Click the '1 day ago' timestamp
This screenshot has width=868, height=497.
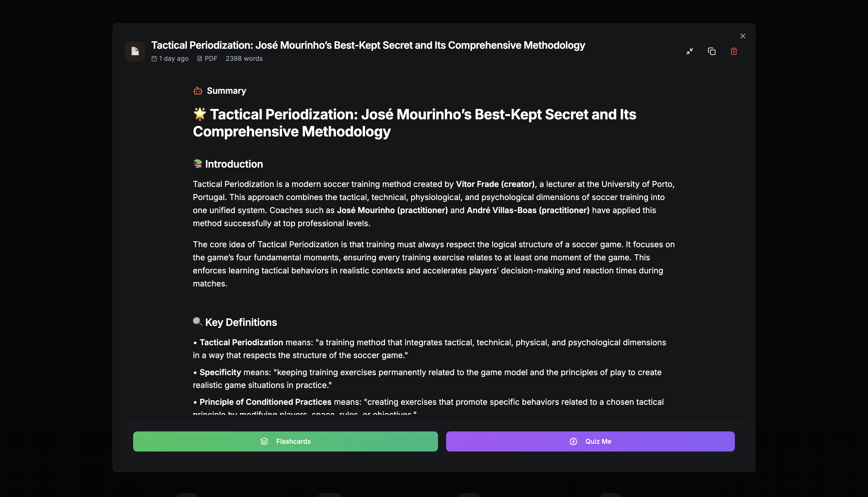(173, 58)
